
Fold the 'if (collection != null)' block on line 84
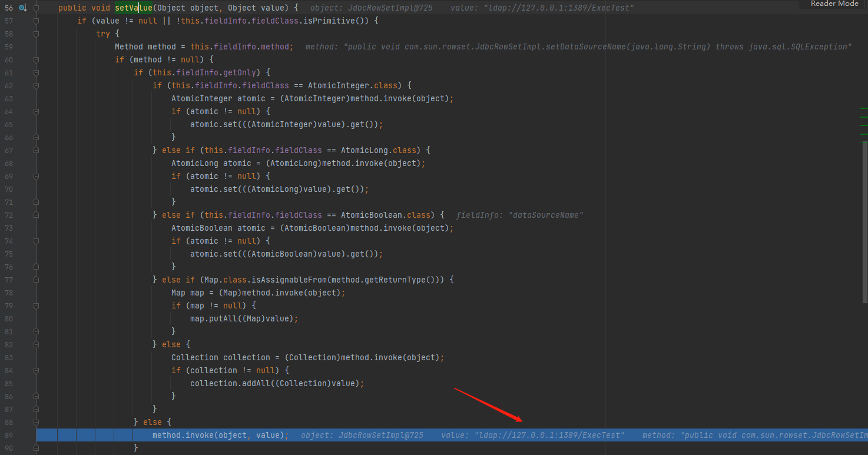(36, 371)
